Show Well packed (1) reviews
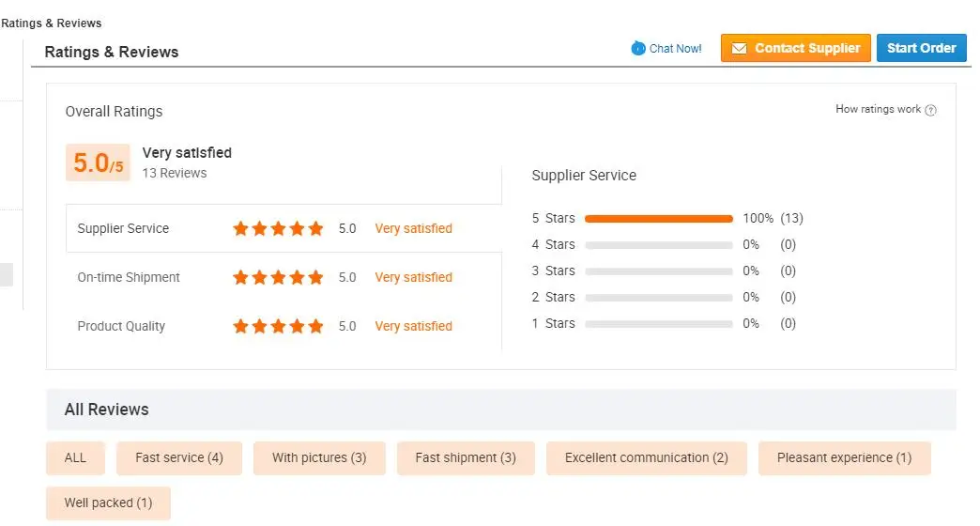 tap(108, 503)
